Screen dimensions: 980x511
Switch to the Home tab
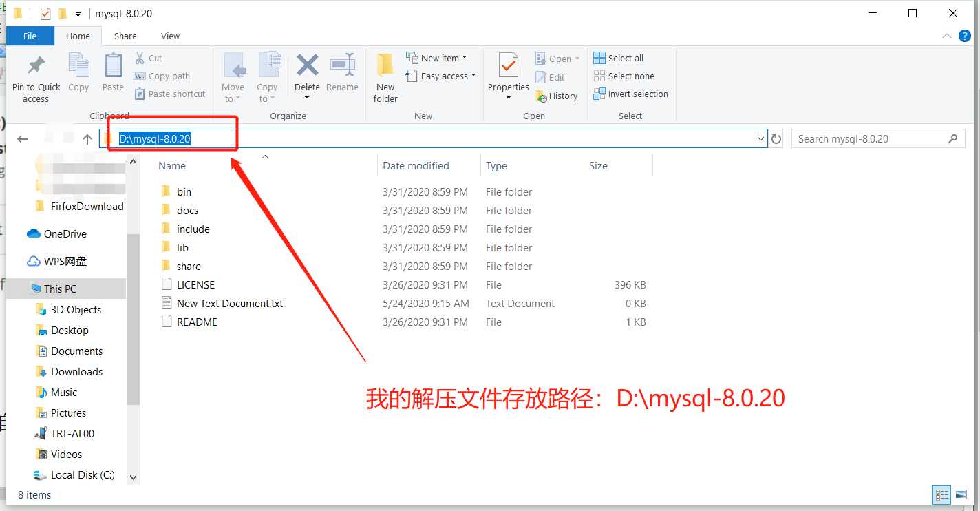78,36
